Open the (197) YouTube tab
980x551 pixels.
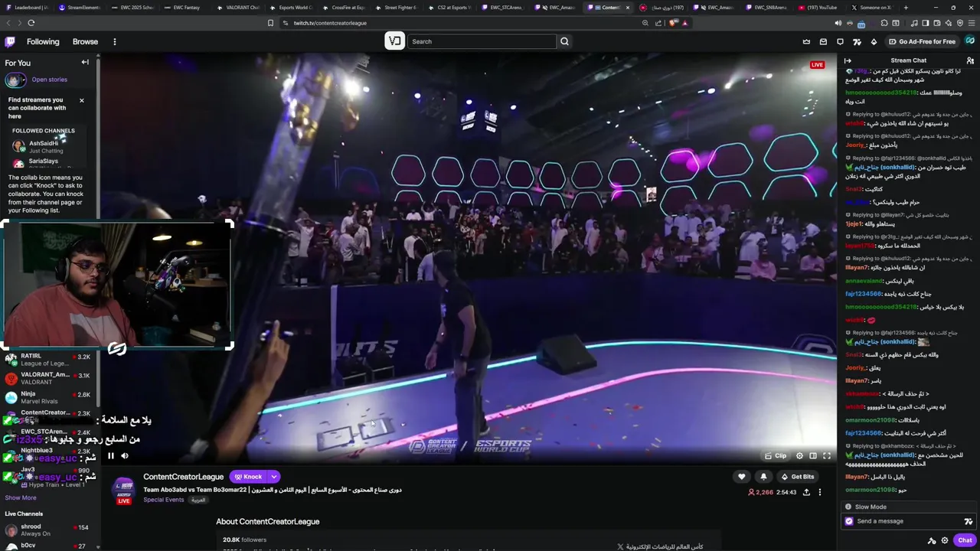(818, 8)
